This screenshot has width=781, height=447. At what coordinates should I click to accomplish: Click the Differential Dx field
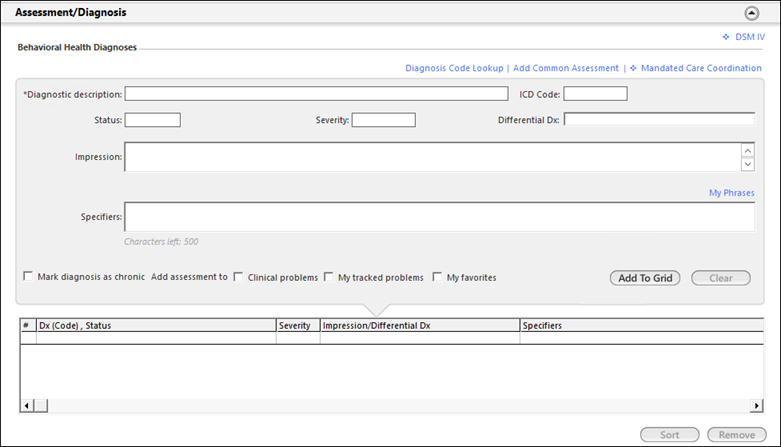coord(659,119)
